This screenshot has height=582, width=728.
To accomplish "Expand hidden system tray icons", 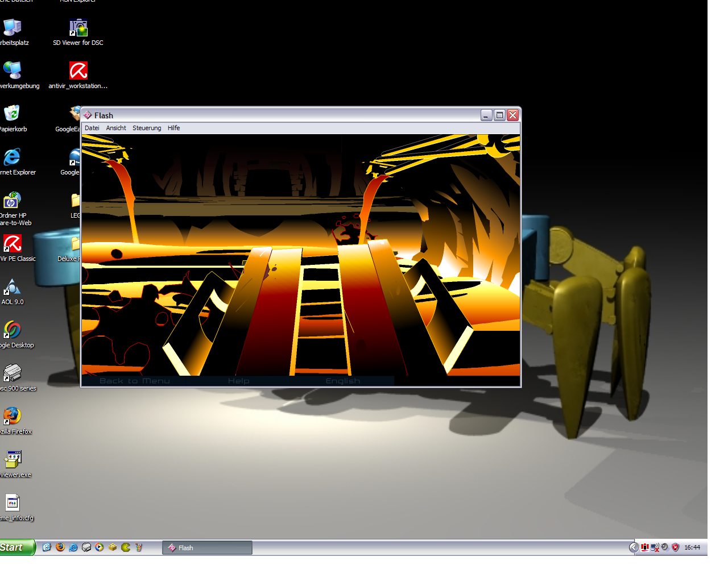I will pos(634,547).
